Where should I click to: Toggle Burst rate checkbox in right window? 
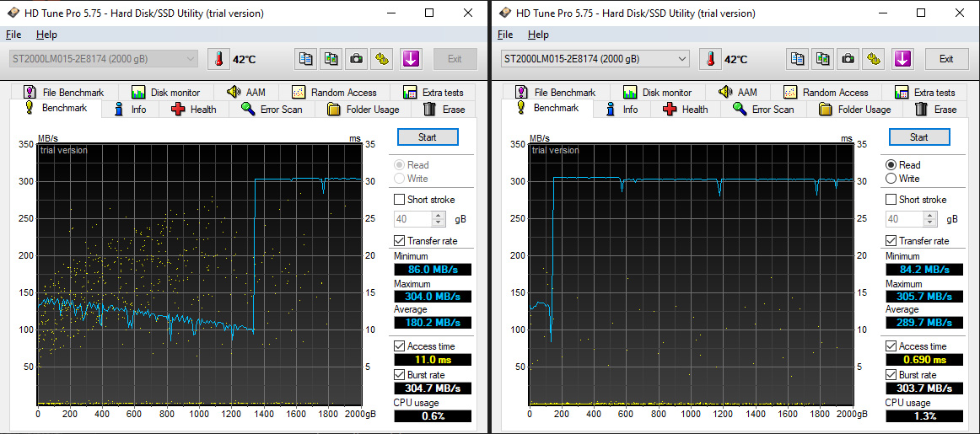891,375
